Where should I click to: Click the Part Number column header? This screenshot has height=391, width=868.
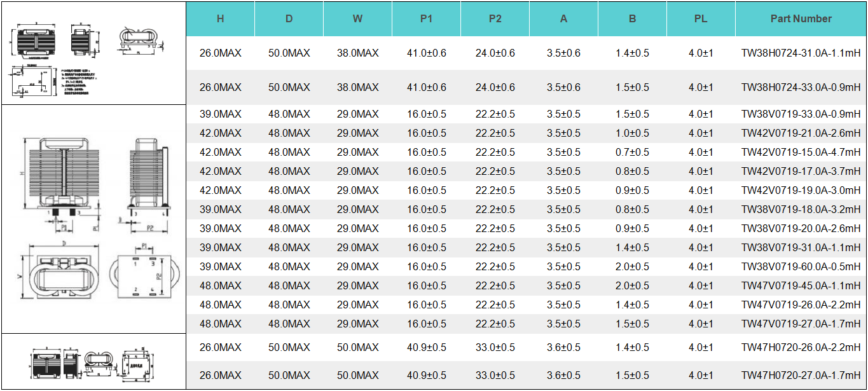click(x=801, y=19)
